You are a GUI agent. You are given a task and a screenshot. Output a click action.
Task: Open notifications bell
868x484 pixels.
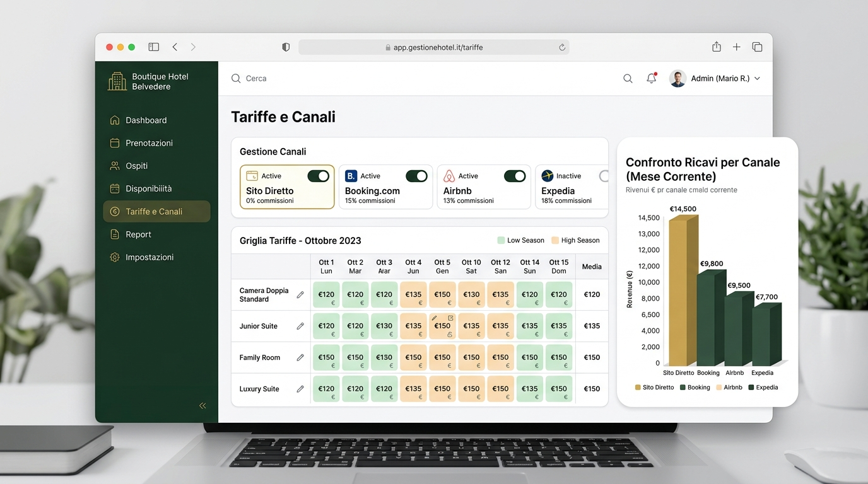pyautogui.click(x=652, y=79)
